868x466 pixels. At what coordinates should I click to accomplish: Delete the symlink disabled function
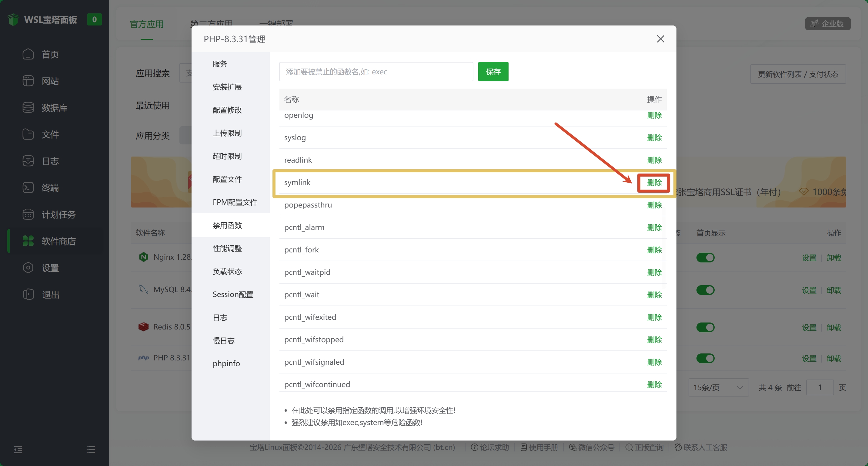654,182
